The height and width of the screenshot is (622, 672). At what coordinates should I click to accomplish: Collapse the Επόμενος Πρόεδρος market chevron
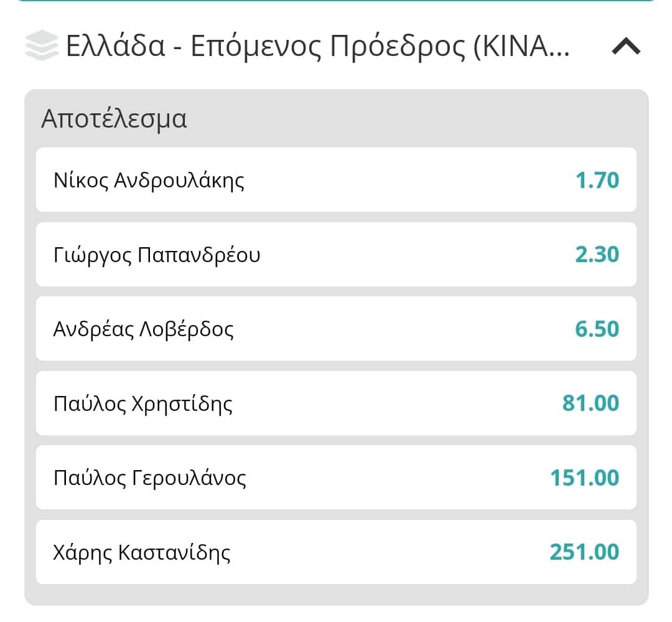tap(626, 46)
